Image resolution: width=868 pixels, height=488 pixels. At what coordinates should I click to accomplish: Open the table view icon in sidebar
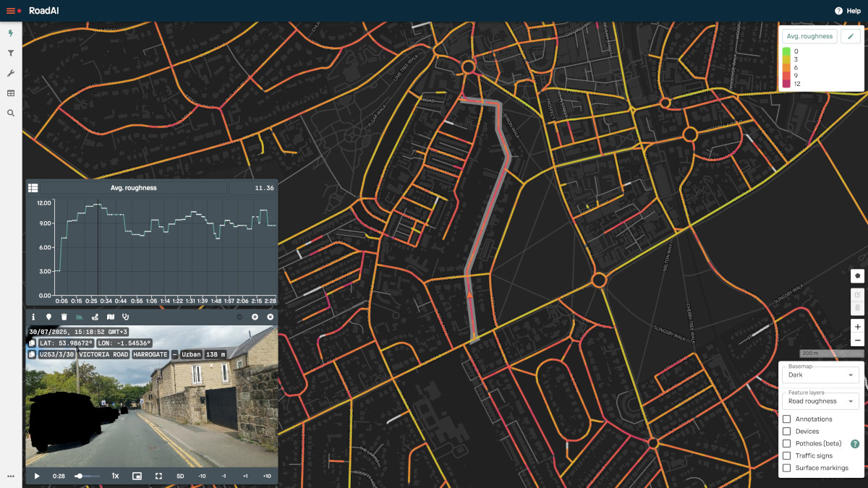[11, 93]
